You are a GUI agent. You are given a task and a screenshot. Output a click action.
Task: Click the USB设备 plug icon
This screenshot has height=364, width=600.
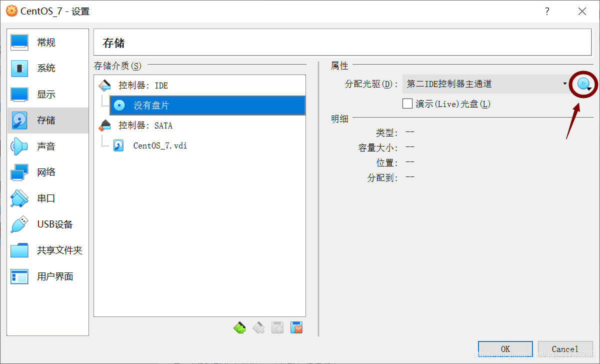coord(19,224)
